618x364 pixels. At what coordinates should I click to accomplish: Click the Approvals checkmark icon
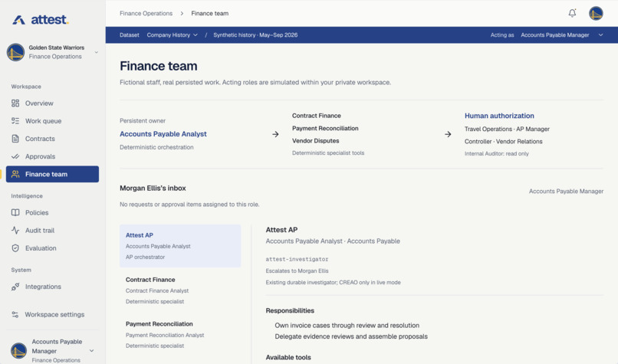[x=15, y=156]
